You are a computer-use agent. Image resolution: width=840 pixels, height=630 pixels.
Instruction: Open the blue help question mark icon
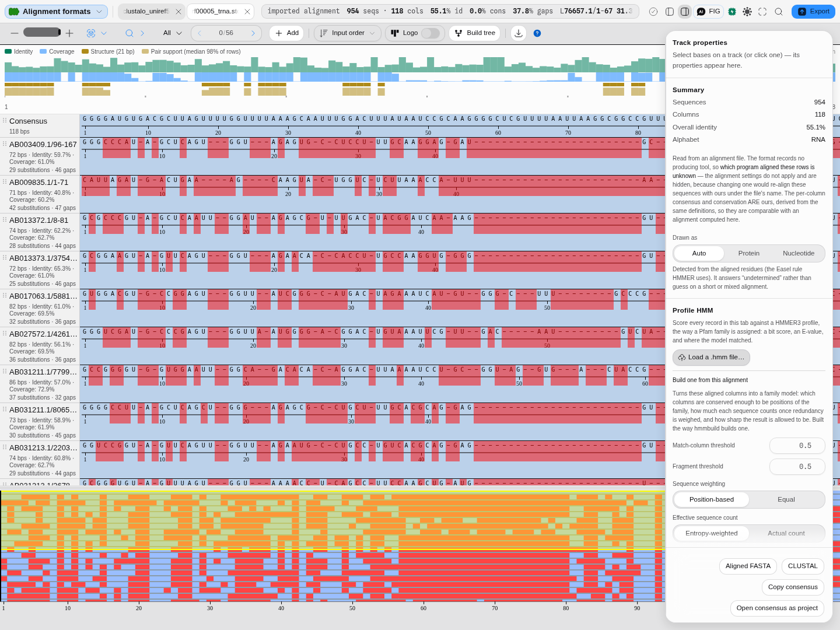click(537, 33)
